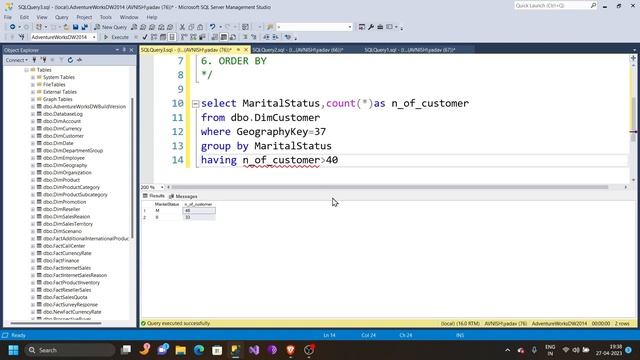Toggle the pin on the SQLQuery3.sql tab
This screenshot has height=360, width=640.
(238, 50)
